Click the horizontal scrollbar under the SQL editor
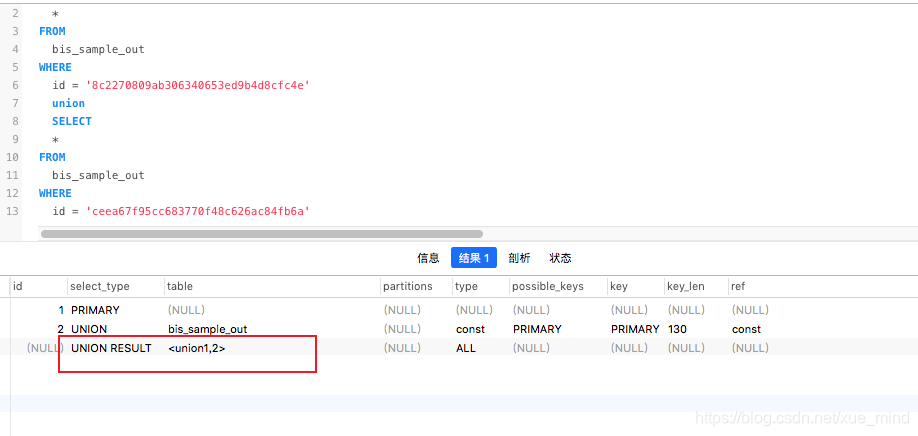This screenshot has width=918, height=436. (262, 234)
